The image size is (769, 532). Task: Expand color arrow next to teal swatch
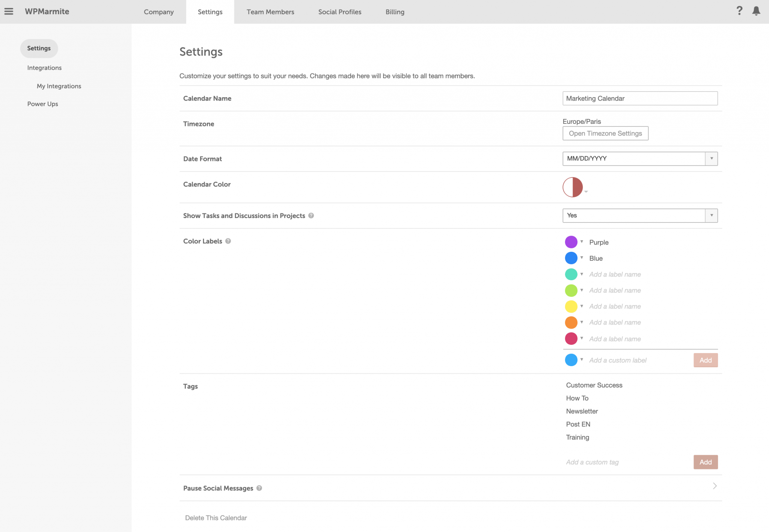pyautogui.click(x=582, y=274)
